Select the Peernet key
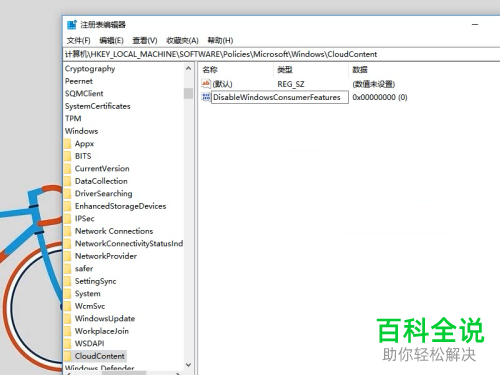The height and width of the screenshot is (375, 500). pyautogui.click(x=79, y=81)
